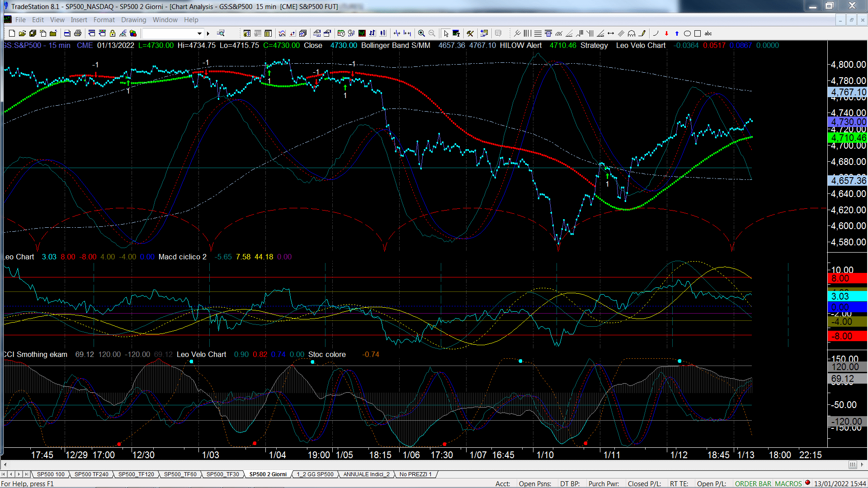868x488 pixels.
Task: Select the horizontal lines drawing tool
Action: (x=538, y=33)
